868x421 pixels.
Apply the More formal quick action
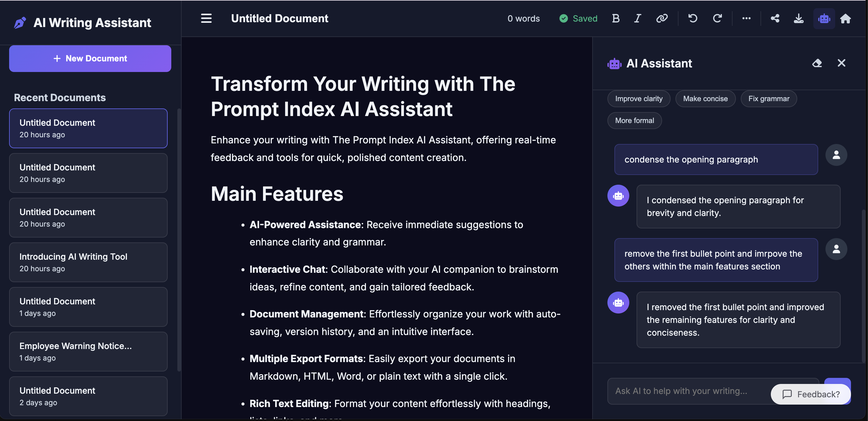(x=634, y=120)
